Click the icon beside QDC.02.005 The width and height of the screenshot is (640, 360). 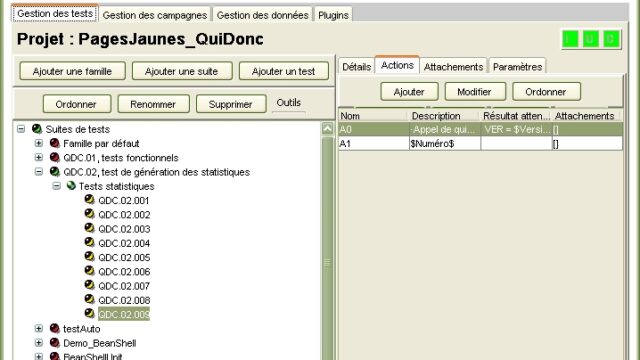tap(89, 257)
